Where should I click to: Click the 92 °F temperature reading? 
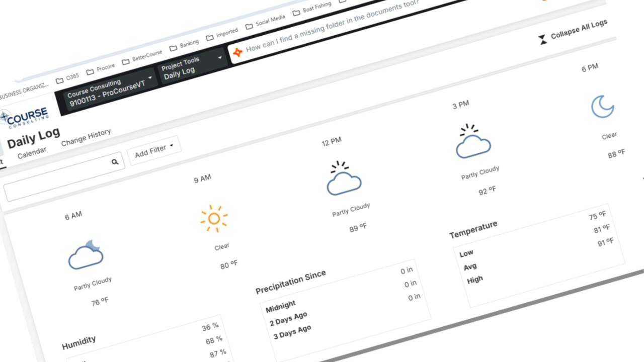tap(488, 191)
